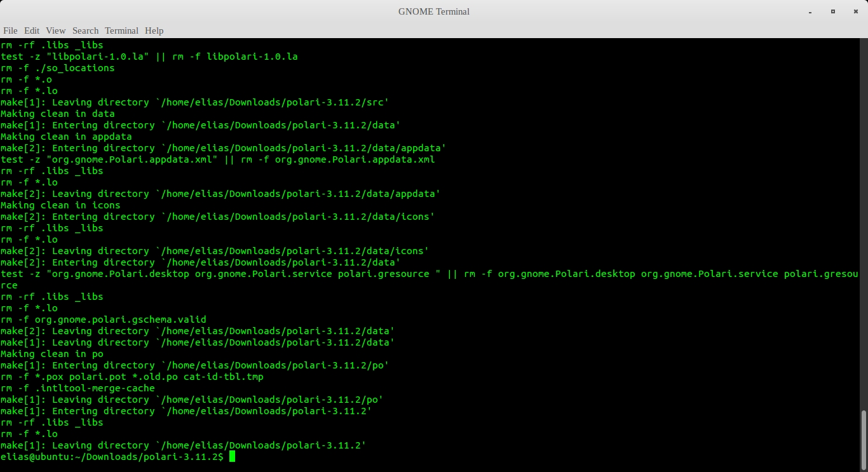
Task: Open the File menu
Action: click(10, 30)
